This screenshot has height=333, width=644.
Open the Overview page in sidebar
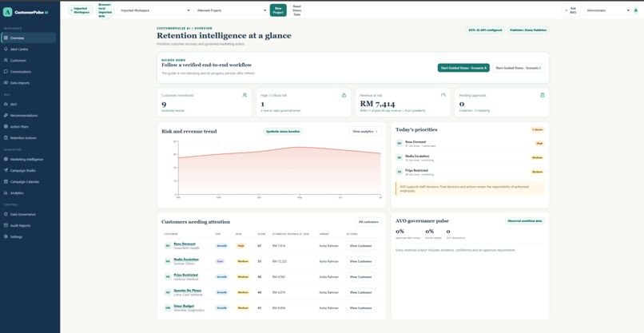tap(29, 38)
